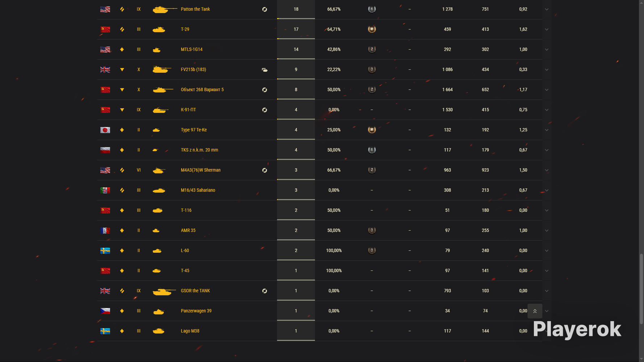The height and width of the screenshot is (362, 644).
Task: Open the Объект 268 Вариант 5 tank link
Action: pyautogui.click(x=202, y=90)
